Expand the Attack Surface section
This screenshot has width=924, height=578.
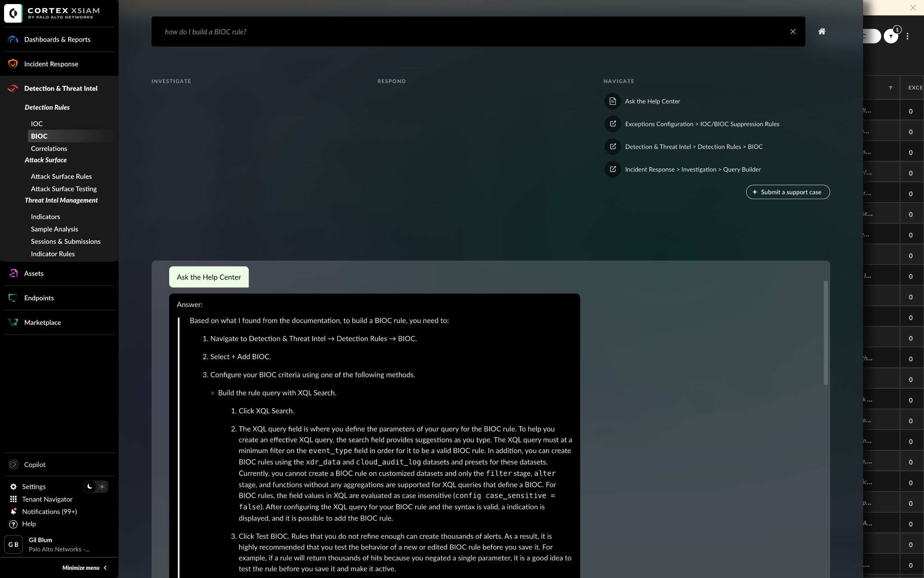coord(45,160)
